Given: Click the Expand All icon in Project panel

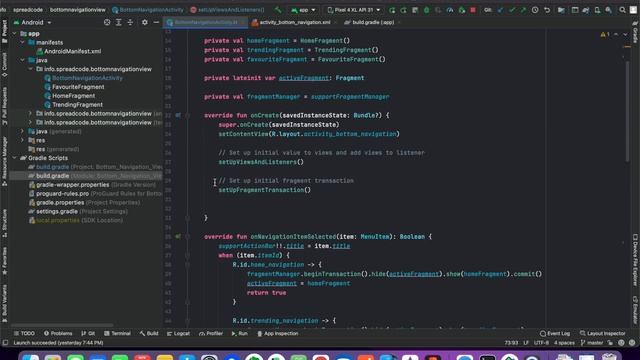Looking at the screenshot, I should (x=118, y=22).
